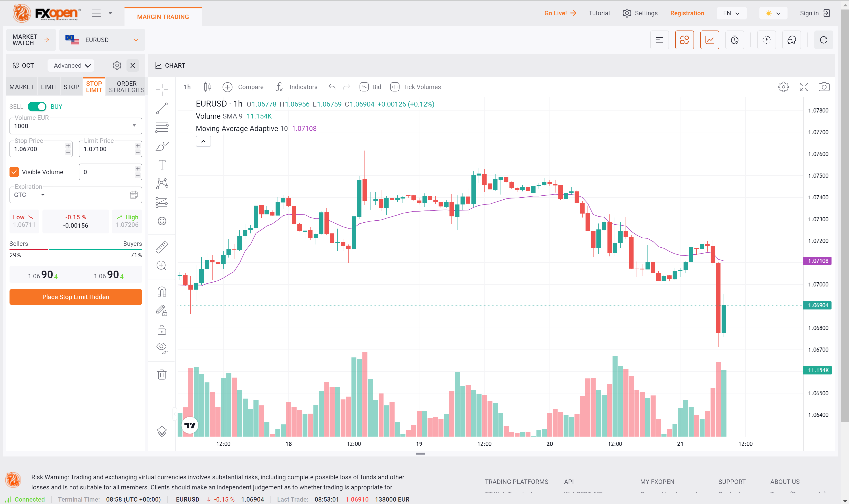Open the Tutorial link
This screenshot has width=849, height=504.
coord(599,13)
